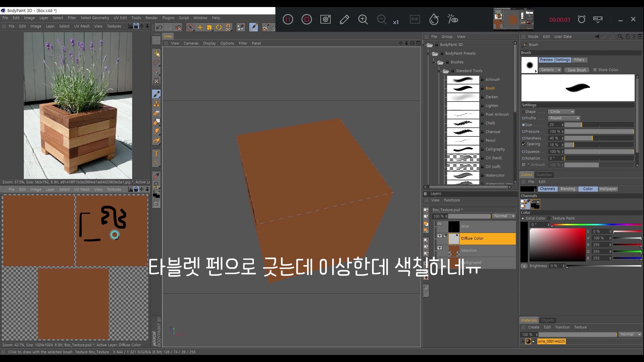Toggle the Airbrush checkbox in brush settings
The width and height of the screenshot is (644, 362).
[524, 165]
